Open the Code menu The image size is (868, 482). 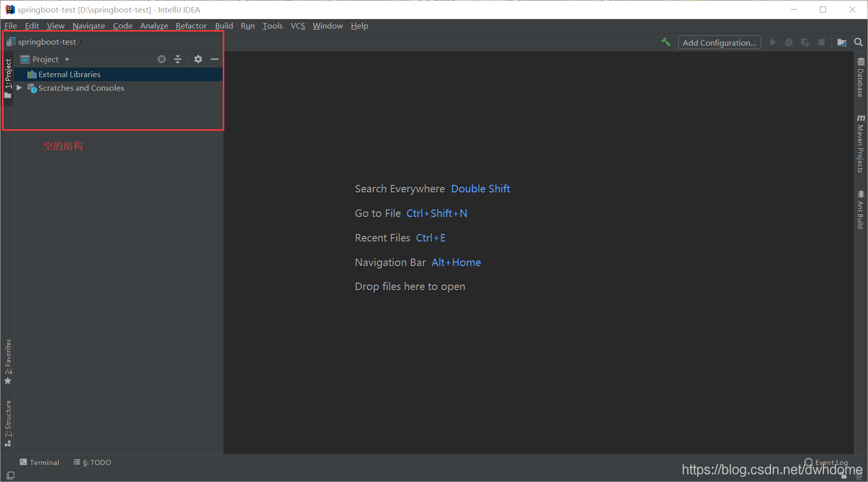pyautogui.click(x=123, y=26)
